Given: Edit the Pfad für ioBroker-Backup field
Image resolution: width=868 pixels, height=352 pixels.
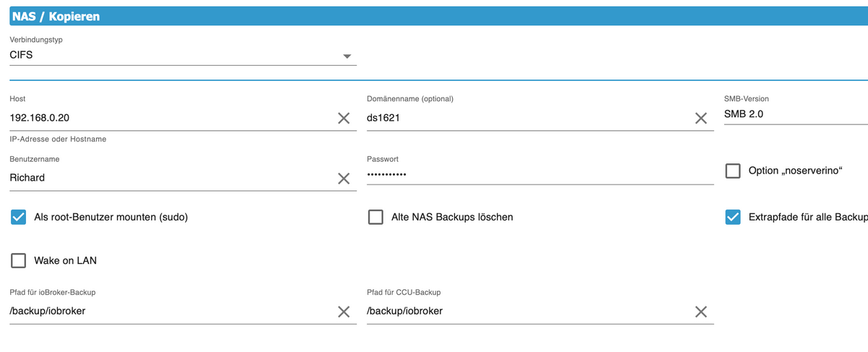Looking at the screenshot, I should (x=166, y=312).
